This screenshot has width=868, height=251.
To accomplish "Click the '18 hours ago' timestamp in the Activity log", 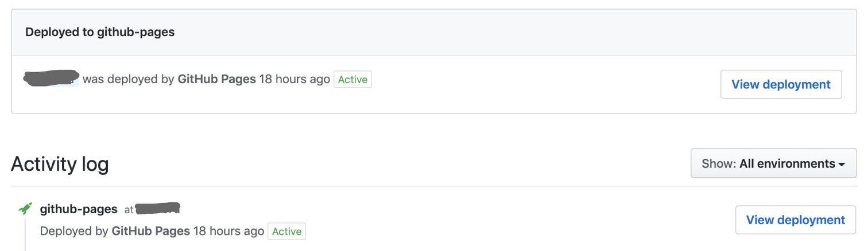I will click(228, 231).
